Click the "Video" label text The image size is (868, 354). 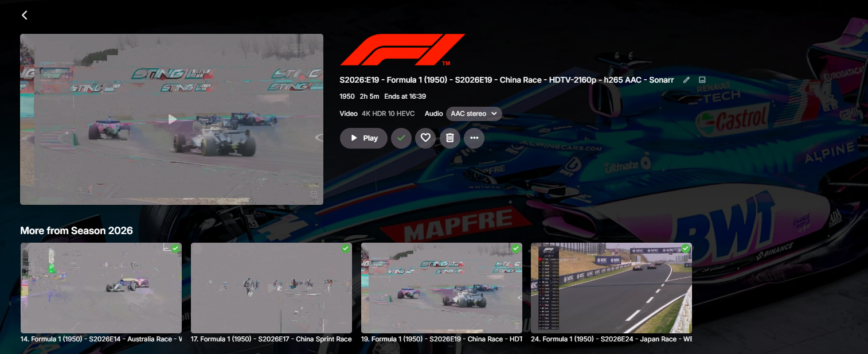click(349, 114)
